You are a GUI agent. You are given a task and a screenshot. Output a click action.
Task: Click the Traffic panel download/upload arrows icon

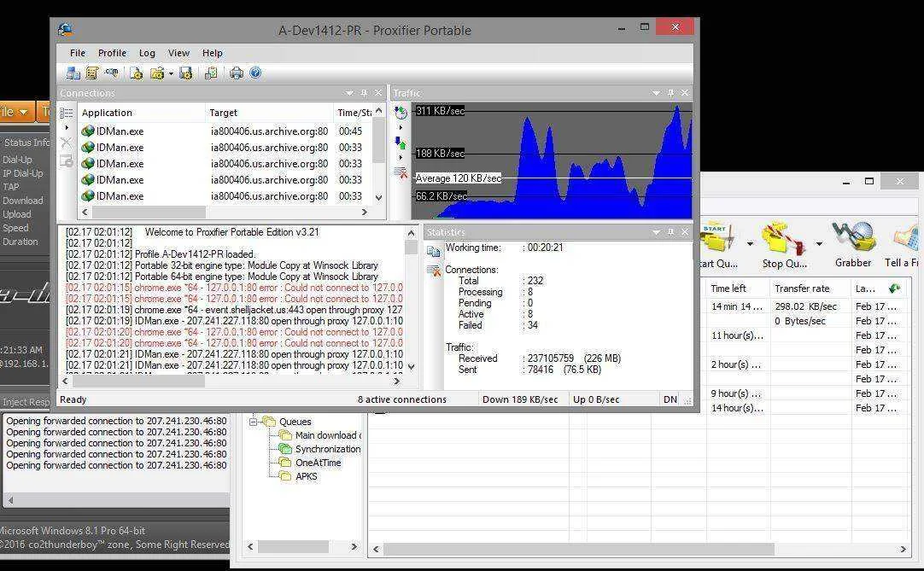point(401,143)
